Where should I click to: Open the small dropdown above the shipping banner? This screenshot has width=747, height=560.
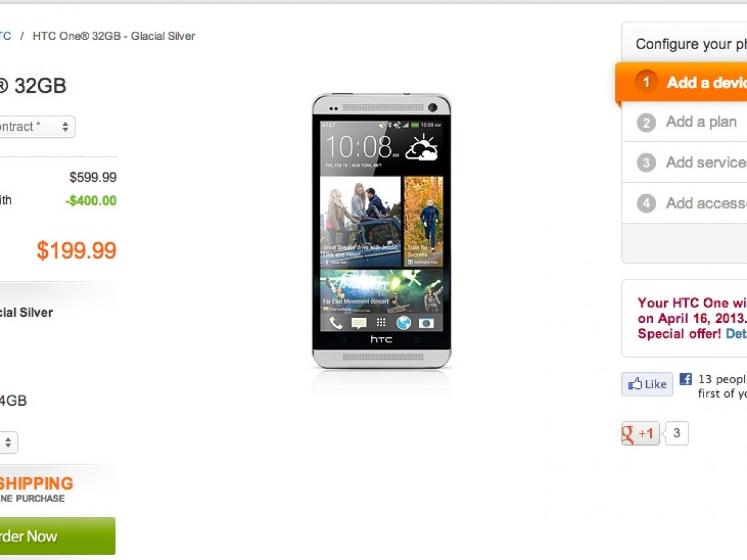[9, 443]
